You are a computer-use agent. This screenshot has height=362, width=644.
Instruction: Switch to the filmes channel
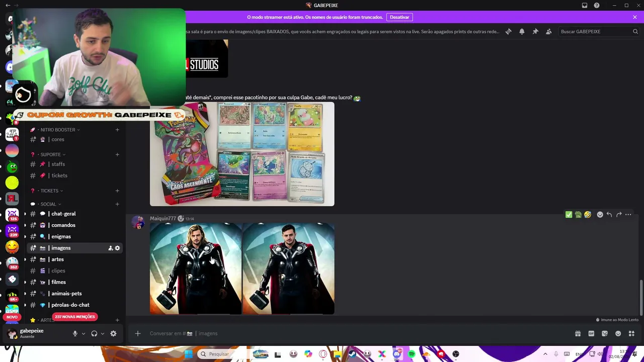(74, 282)
